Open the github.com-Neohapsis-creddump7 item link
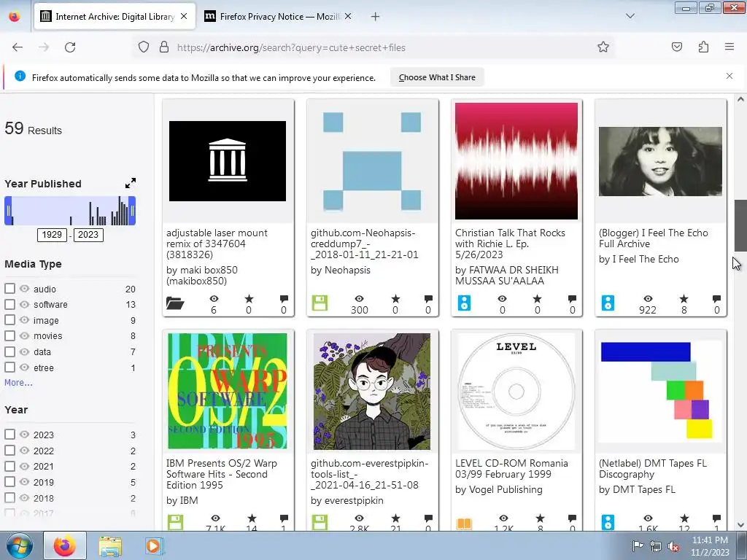 click(x=365, y=244)
